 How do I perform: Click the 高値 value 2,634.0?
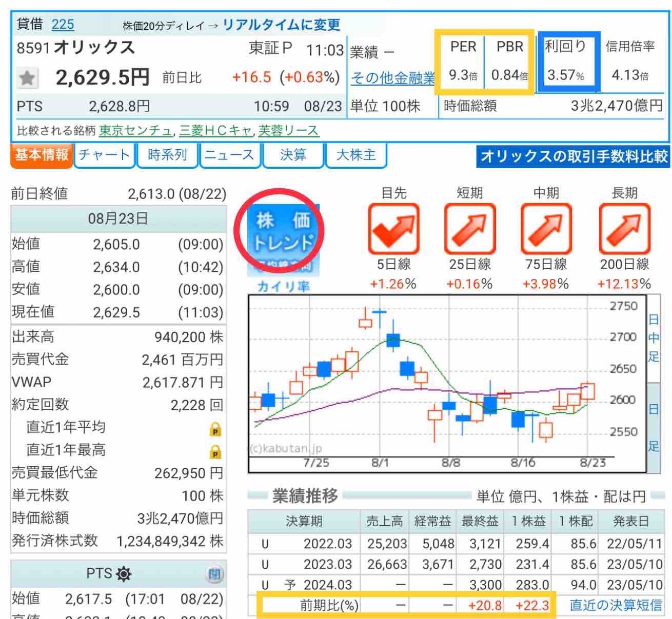pyautogui.click(x=116, y=267)
